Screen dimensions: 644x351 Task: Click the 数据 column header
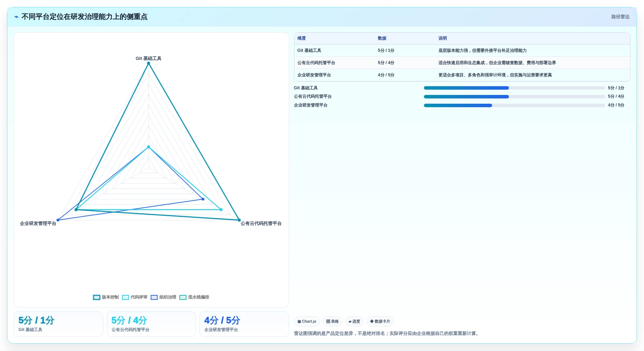tap(382, 38)
